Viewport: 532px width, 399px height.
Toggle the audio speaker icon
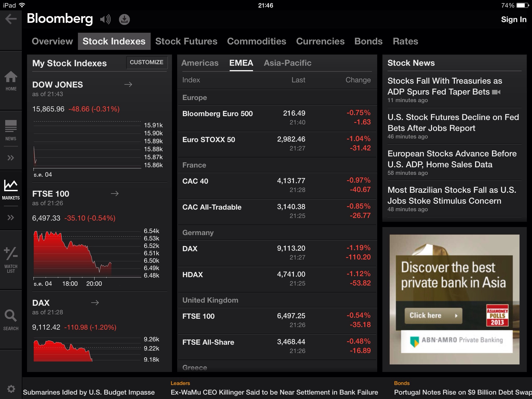[x=105, y=19]
